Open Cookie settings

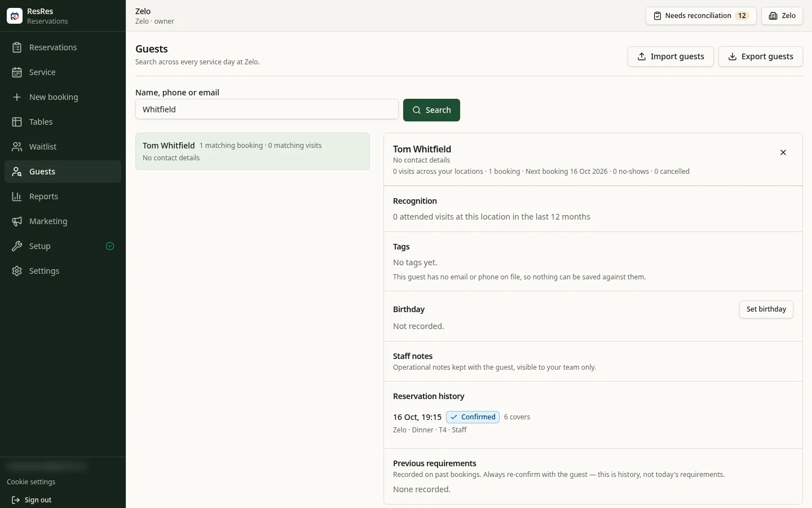(31, 482)
